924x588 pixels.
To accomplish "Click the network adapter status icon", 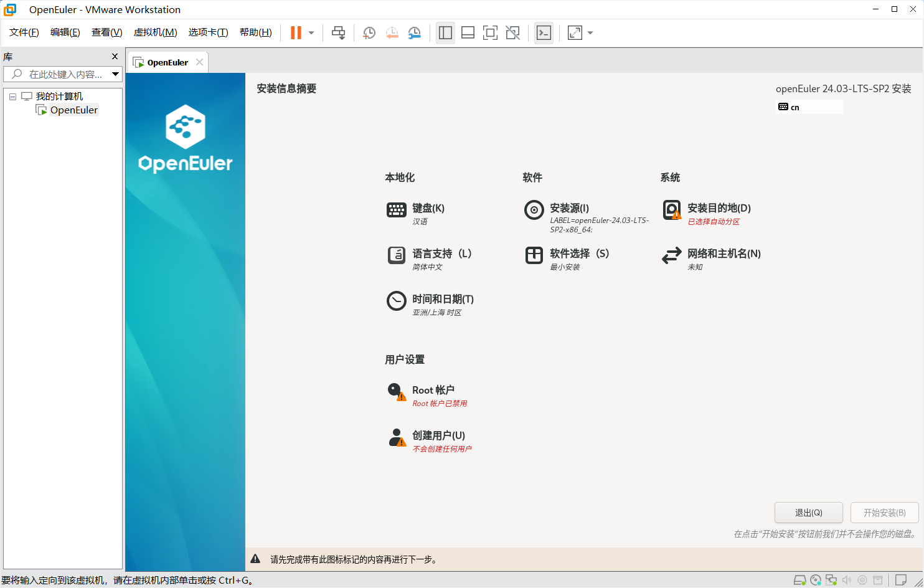I will [x=831, y=580].
